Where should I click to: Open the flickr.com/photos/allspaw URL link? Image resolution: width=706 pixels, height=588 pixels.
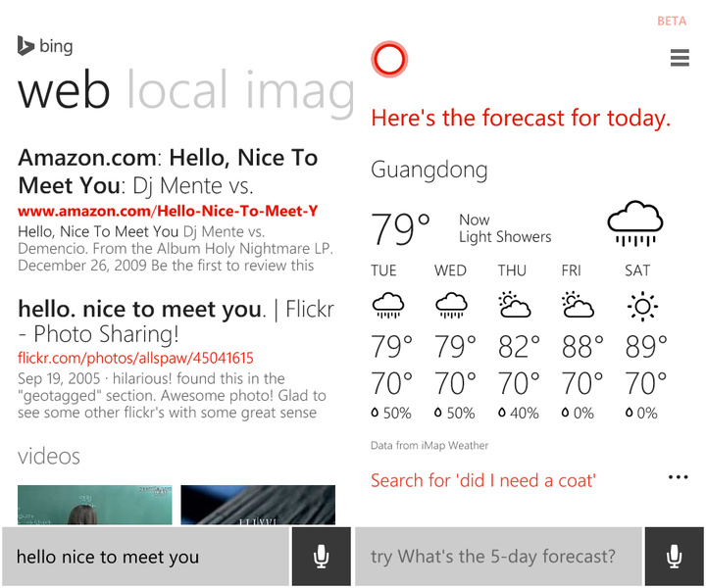[135, 358]
